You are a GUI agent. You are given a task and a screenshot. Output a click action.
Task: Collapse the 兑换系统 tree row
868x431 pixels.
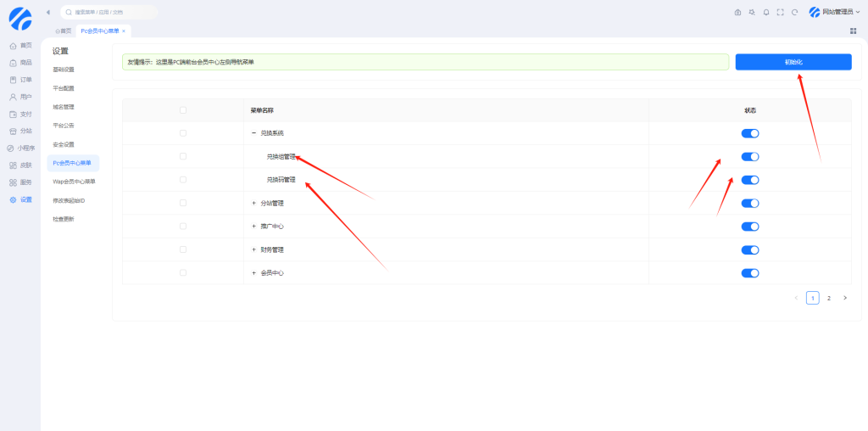[x=253, y=133]
